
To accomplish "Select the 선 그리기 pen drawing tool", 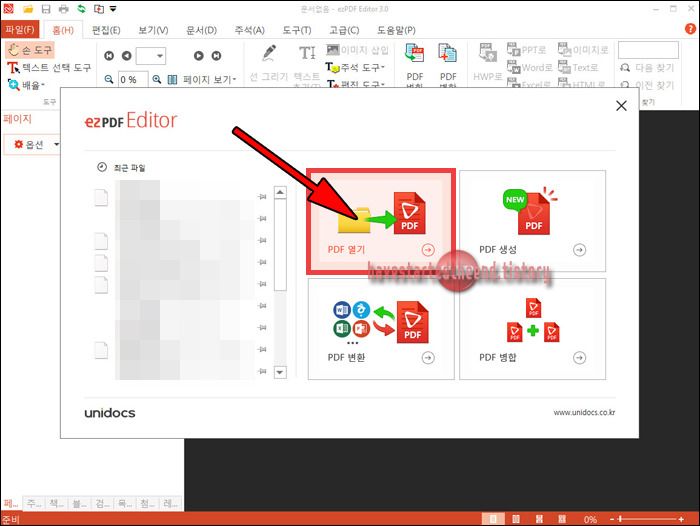I will click(x=269, y=63).
